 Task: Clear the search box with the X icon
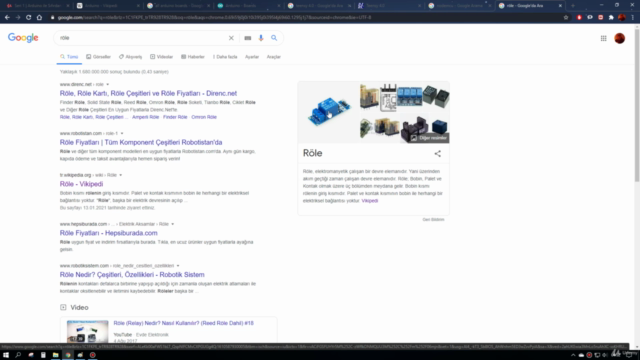pyautogui.click(x=231, y=38)
